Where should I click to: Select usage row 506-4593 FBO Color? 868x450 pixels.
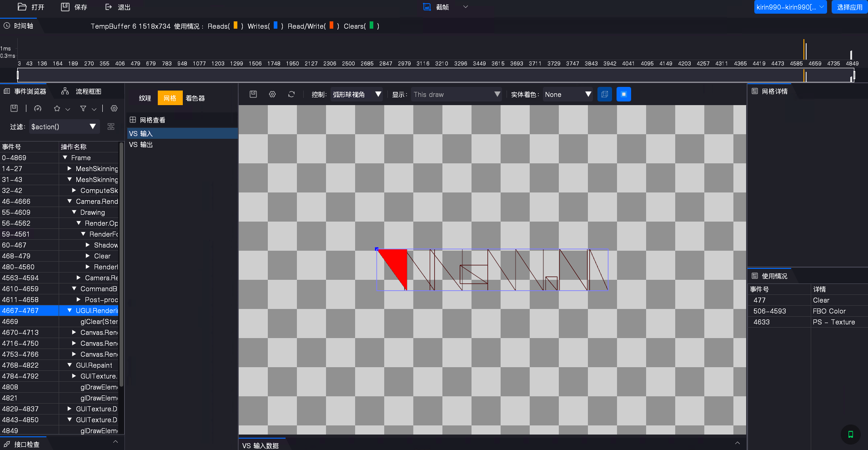808,311
